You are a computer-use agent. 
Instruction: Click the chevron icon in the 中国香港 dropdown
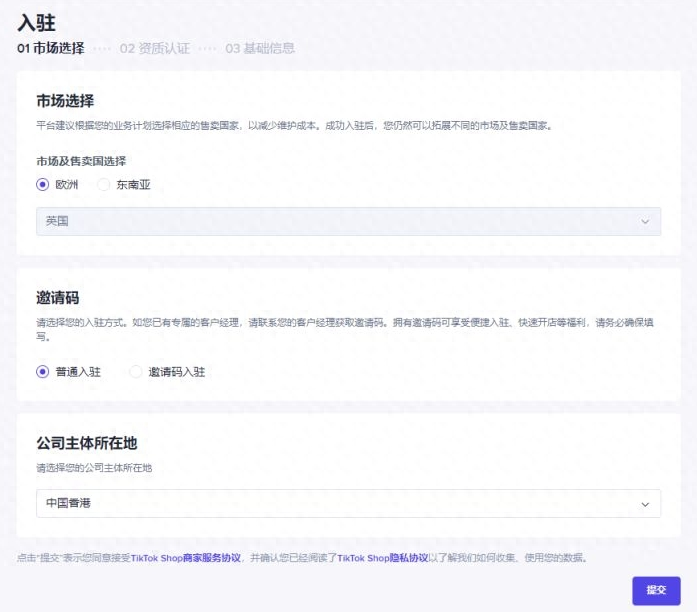click(645, 503)
